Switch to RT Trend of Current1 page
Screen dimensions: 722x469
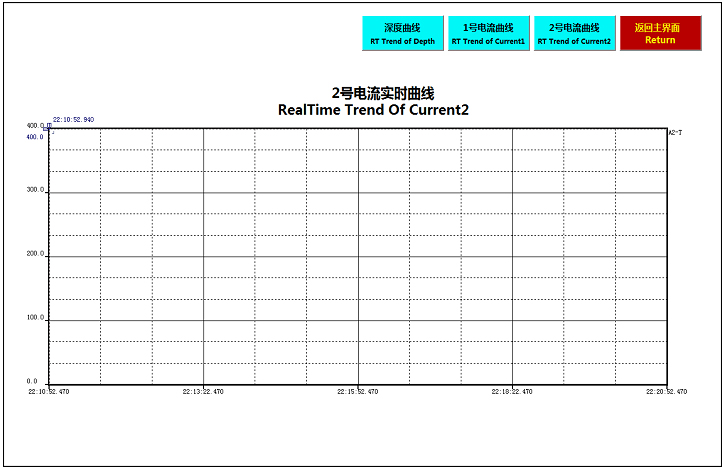point(488,34)
